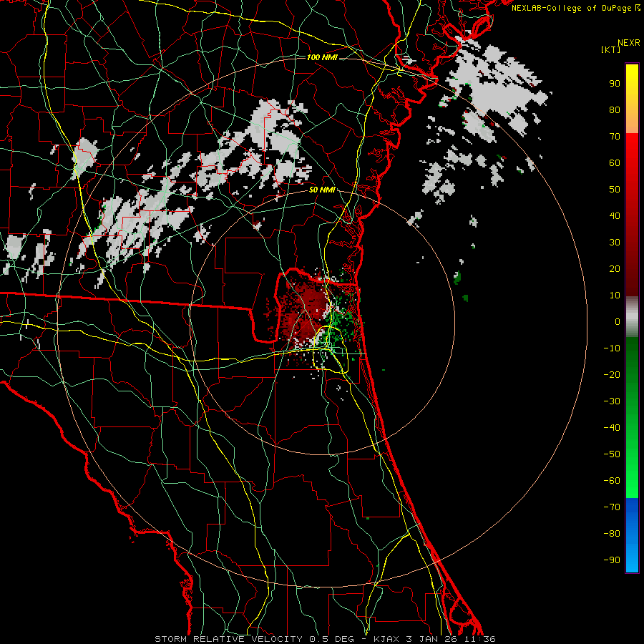Click the 10 value on velocity scale
This screenshot has width=644, height=644.
(615, 296)
